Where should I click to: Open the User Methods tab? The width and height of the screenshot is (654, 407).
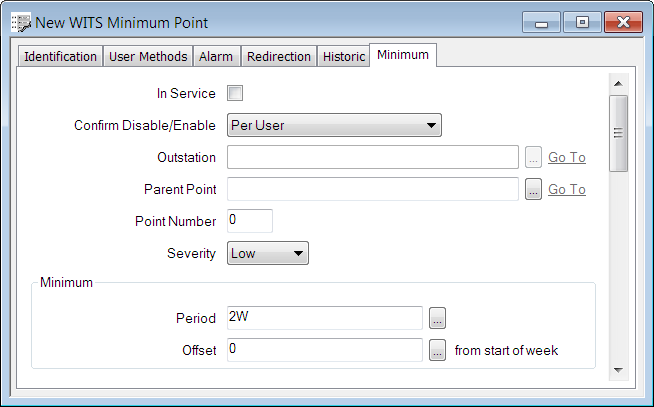pos(147,57)
